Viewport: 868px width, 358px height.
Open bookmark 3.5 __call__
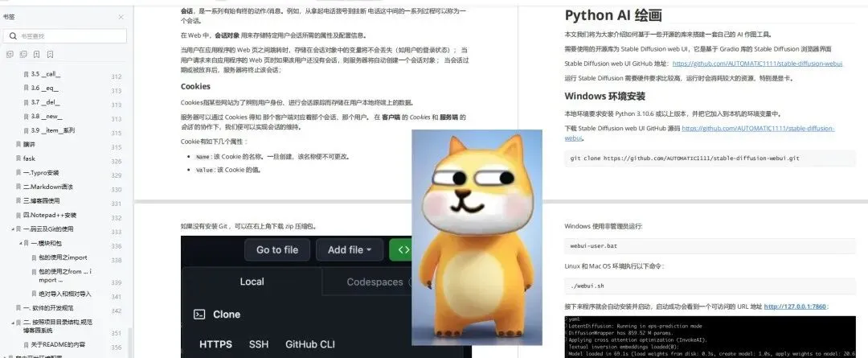tap(45, 74)
